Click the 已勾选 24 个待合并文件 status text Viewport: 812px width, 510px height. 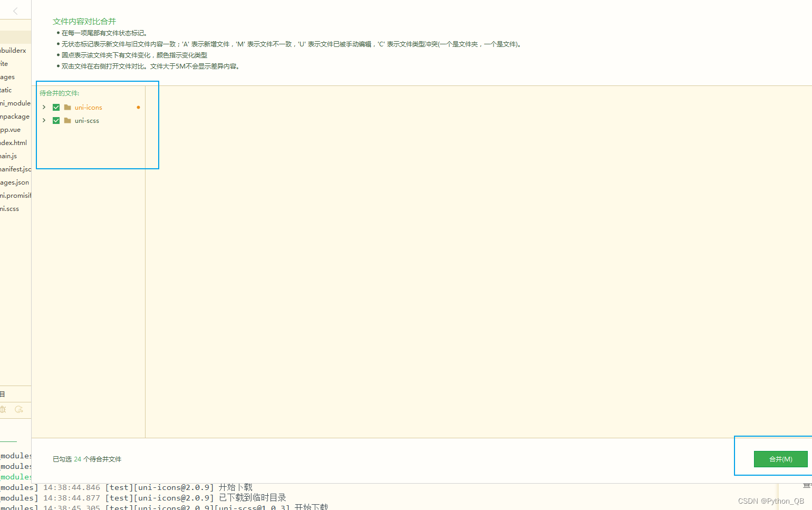point(87,459)
